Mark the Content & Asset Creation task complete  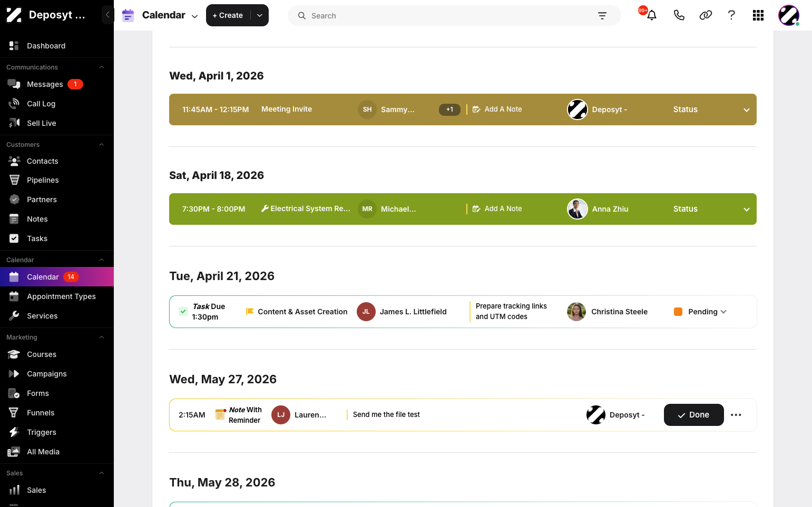coord(183,312)
